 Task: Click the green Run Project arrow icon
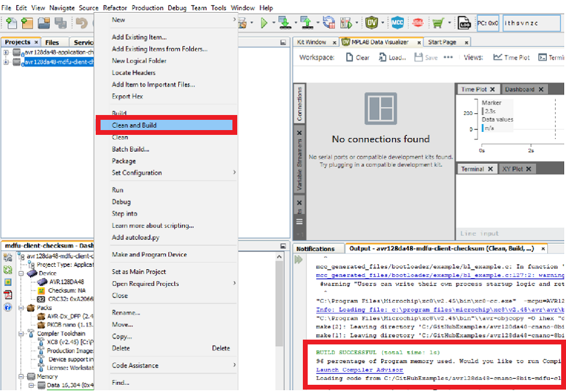pos(264,23)
